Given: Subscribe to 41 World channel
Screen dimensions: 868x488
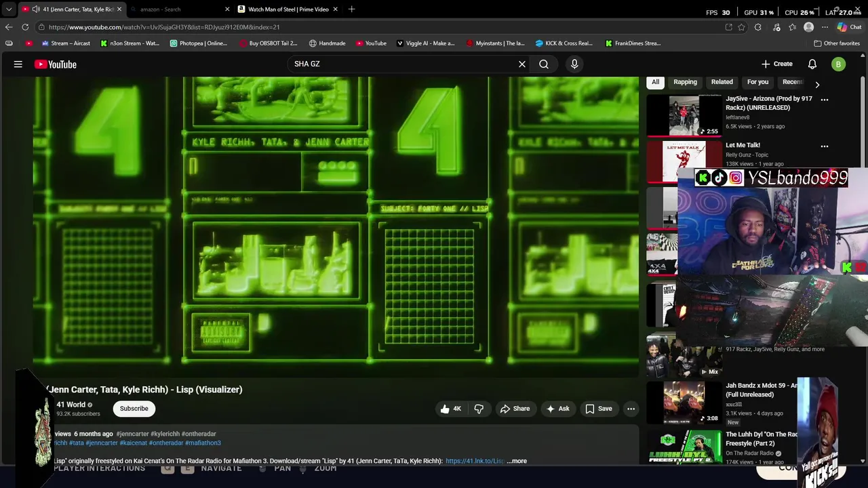Looking at the screenshot, I should click(134, 409).
